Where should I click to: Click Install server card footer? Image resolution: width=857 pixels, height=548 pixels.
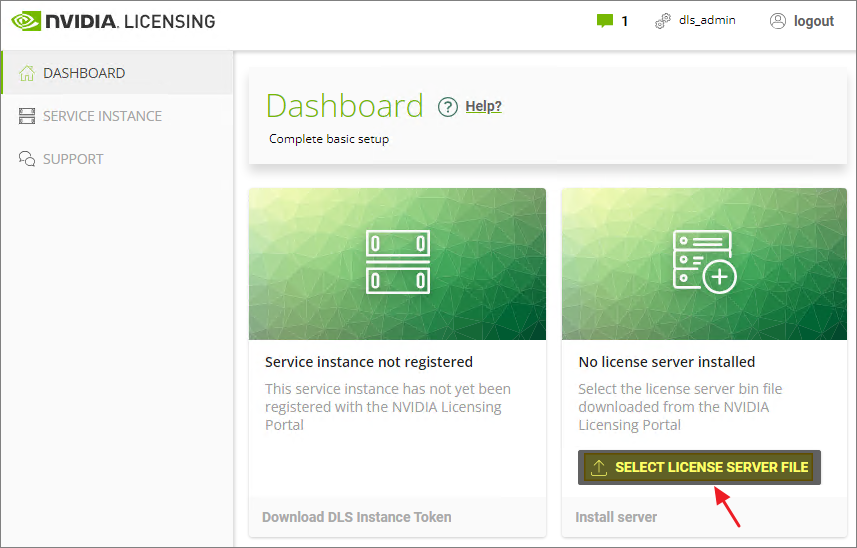(x=616, y=517)
